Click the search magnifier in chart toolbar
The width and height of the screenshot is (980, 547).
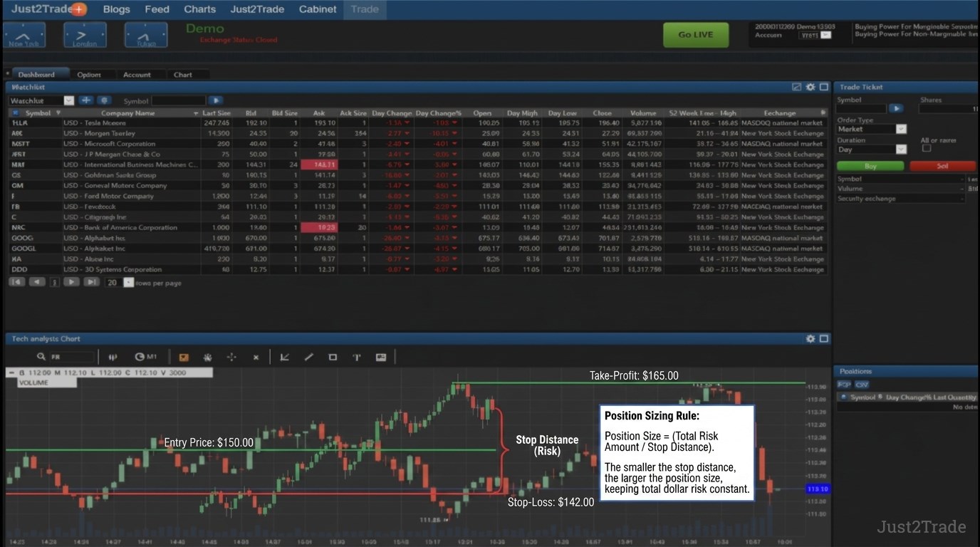click(41, 357)
